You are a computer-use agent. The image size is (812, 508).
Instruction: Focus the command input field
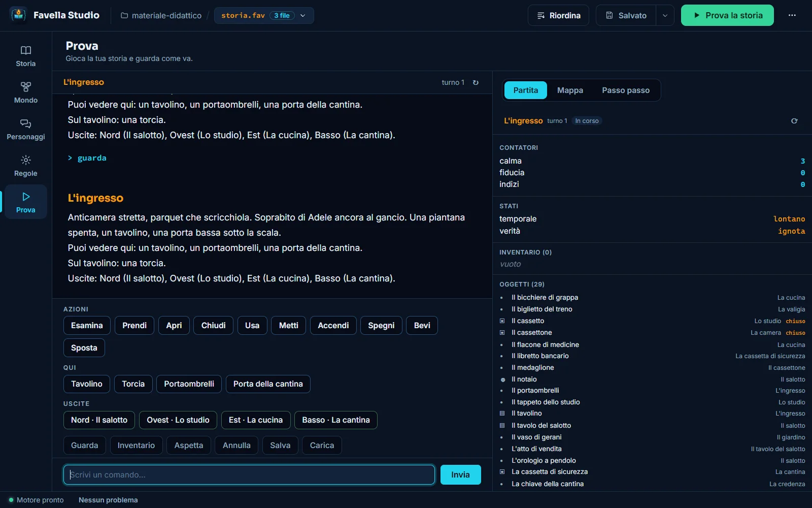coord(249,474)
